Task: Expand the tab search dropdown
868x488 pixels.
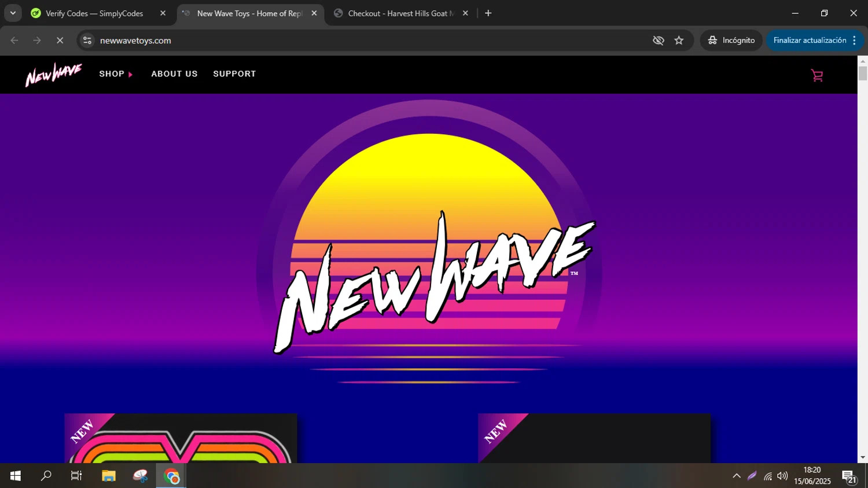Action: coord(13,13)
